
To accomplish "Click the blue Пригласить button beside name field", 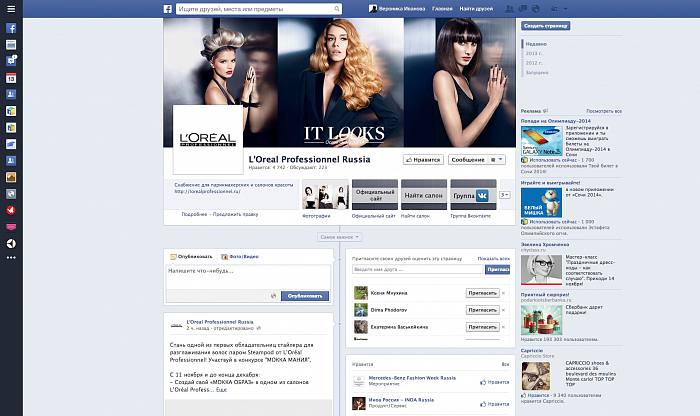I will point(497,269).
